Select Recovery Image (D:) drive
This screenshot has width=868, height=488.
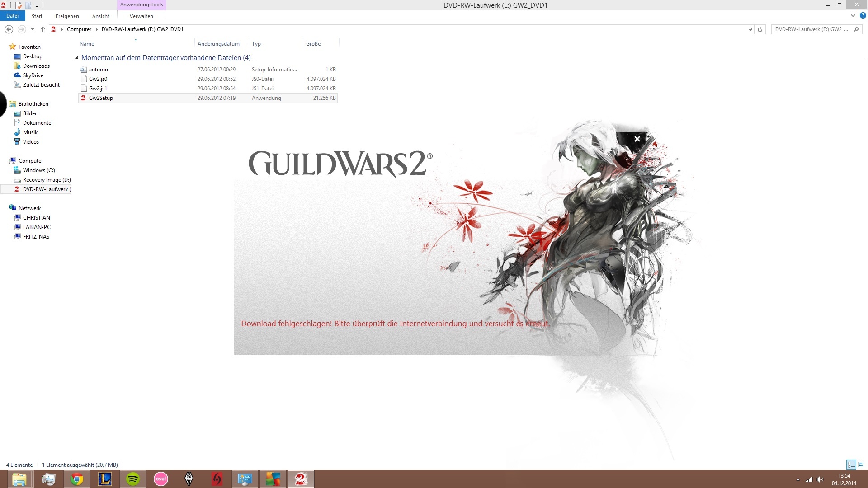pyautogui.click(x=47, y=180)
